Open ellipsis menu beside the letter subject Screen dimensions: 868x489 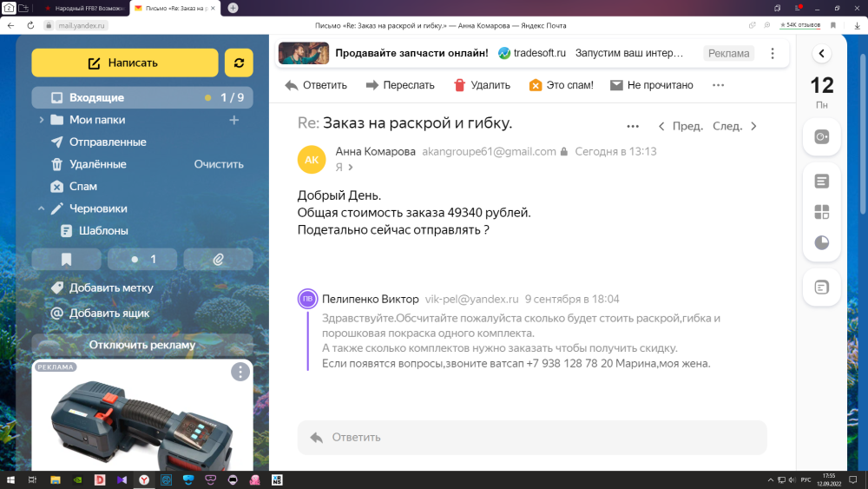[x=633, y=126]
